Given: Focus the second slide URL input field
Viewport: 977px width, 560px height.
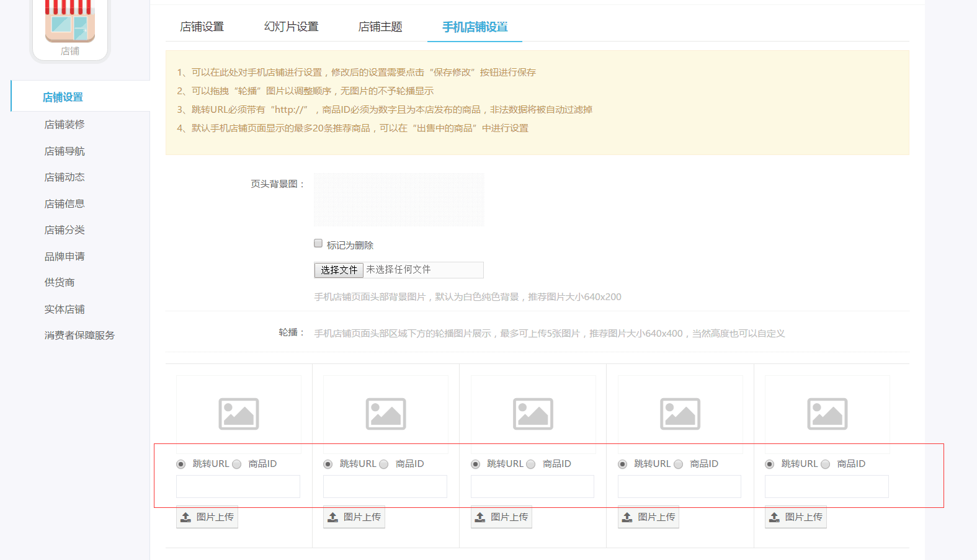Looking at the screenshot, I should click(385, 486).
